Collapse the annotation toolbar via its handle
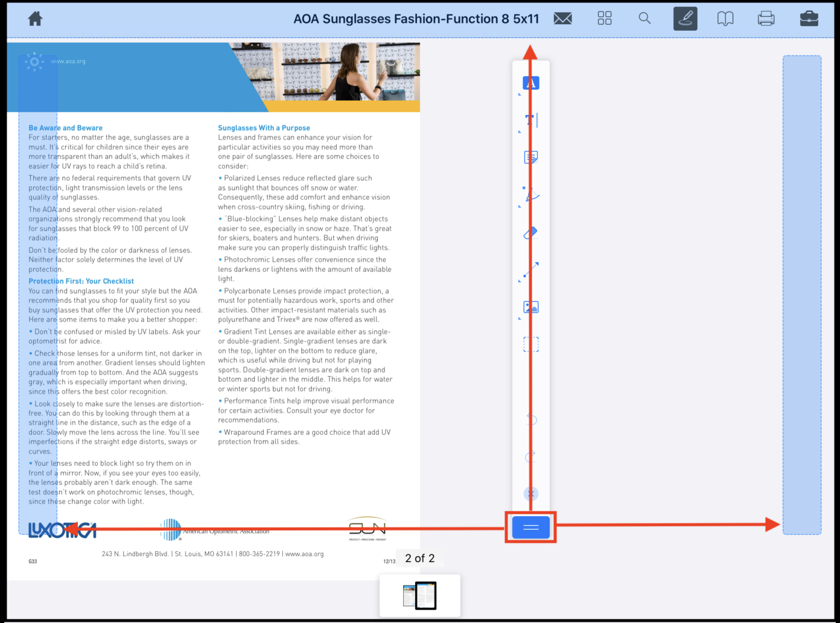 [x=530, y=527]
